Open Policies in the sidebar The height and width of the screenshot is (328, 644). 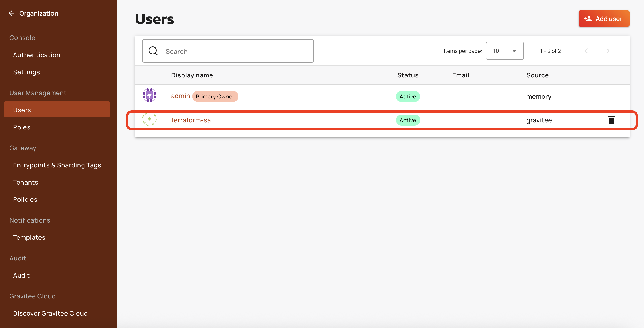click(x=25, y=200)
